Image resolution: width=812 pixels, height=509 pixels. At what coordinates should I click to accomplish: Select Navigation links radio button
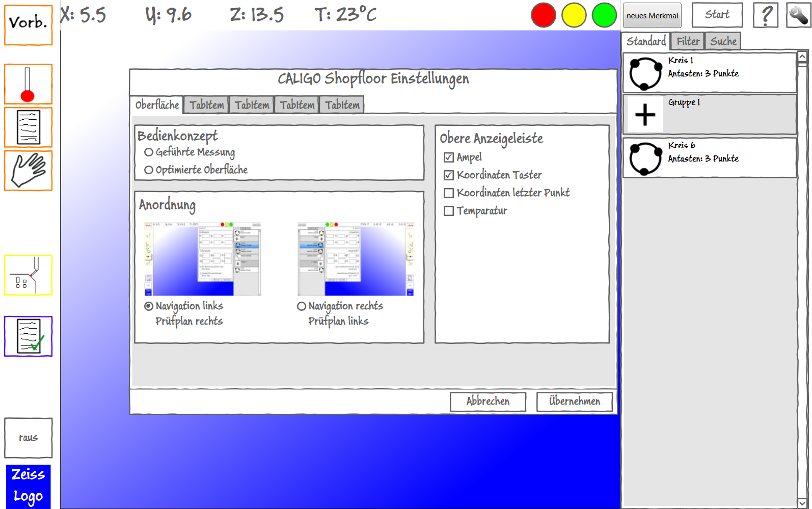(149, 306)
